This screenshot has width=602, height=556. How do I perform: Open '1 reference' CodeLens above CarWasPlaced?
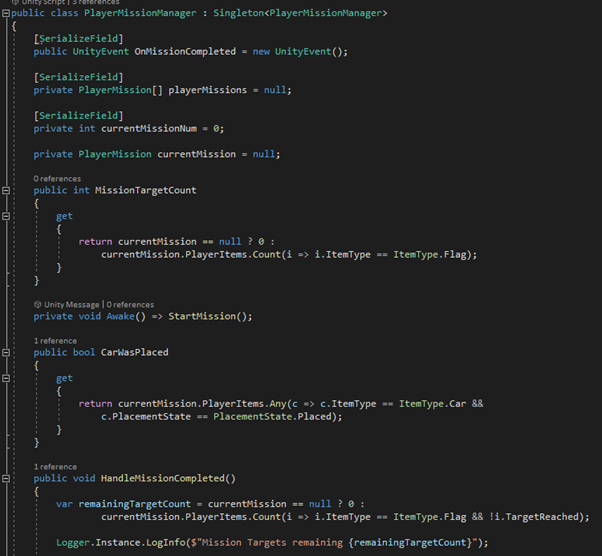click(55, 341)
